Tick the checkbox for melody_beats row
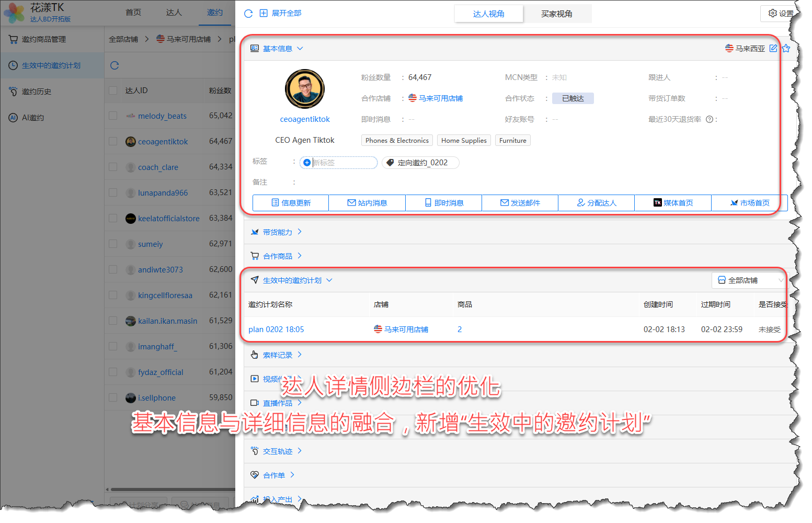 pos(113,116)
